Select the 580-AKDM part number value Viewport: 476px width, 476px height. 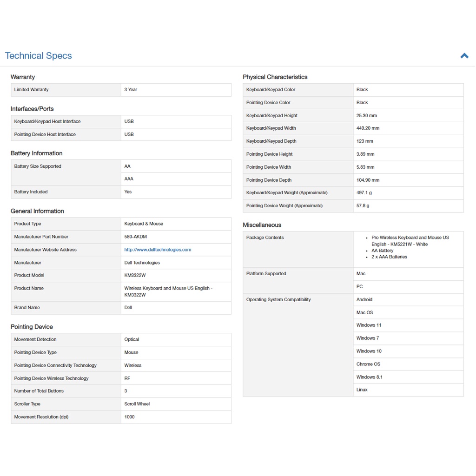click(x=135, y=237)
